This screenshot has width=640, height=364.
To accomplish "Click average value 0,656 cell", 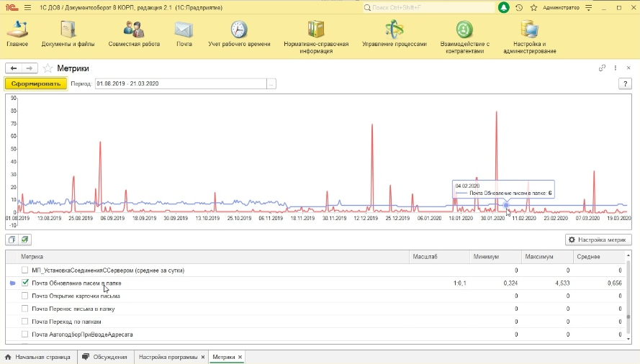I will [599, 283].
